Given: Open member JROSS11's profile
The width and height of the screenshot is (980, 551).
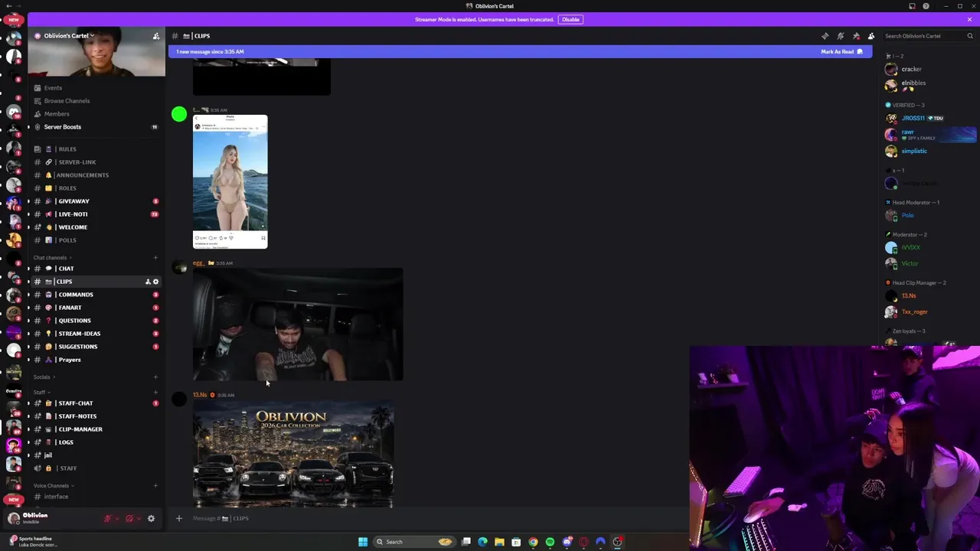Looking at the screenshot, I should (923, 119).
